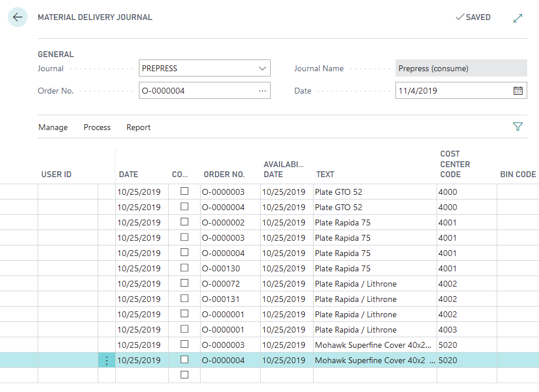Viewport: 539px width, 392px height.
Task: Click the filter funnel icon
Action: [x=518, y=127]
